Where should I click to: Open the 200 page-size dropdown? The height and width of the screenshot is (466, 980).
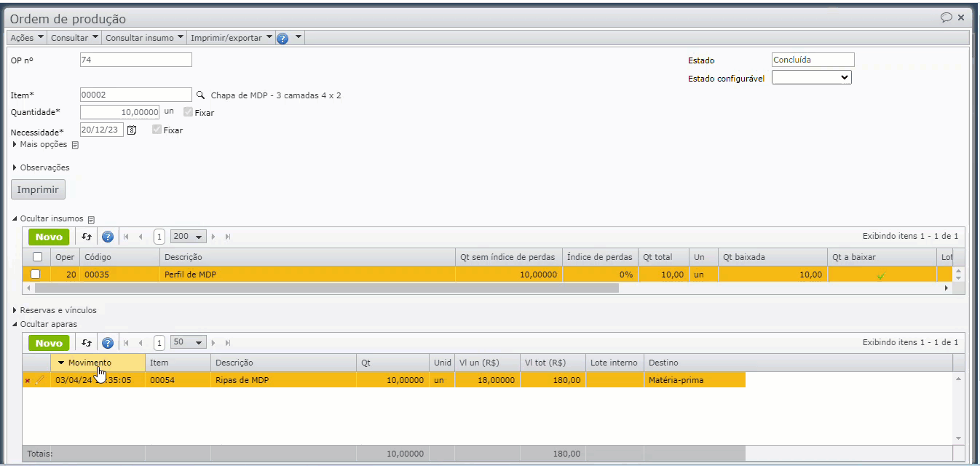pos(189,237)
